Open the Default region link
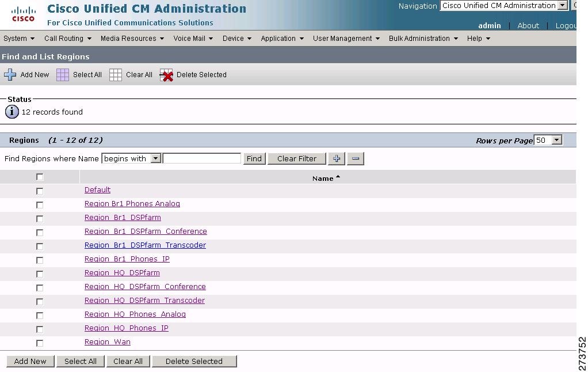 point(97,190)
